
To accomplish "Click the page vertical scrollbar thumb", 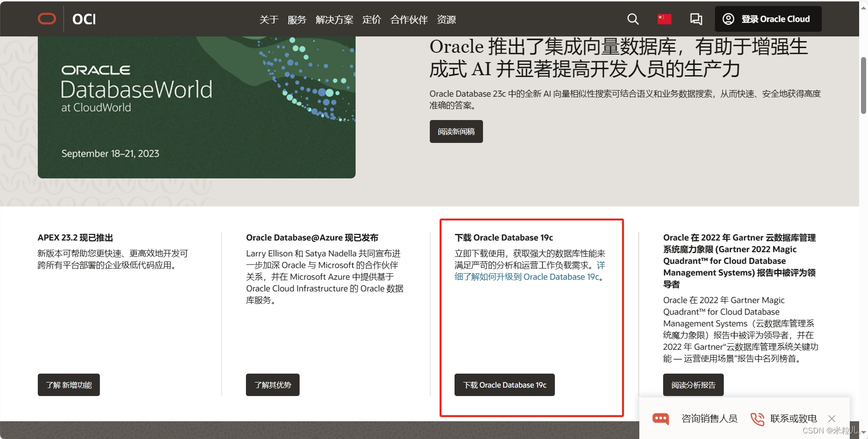I will pyautogui.click(x=863, y=85).
